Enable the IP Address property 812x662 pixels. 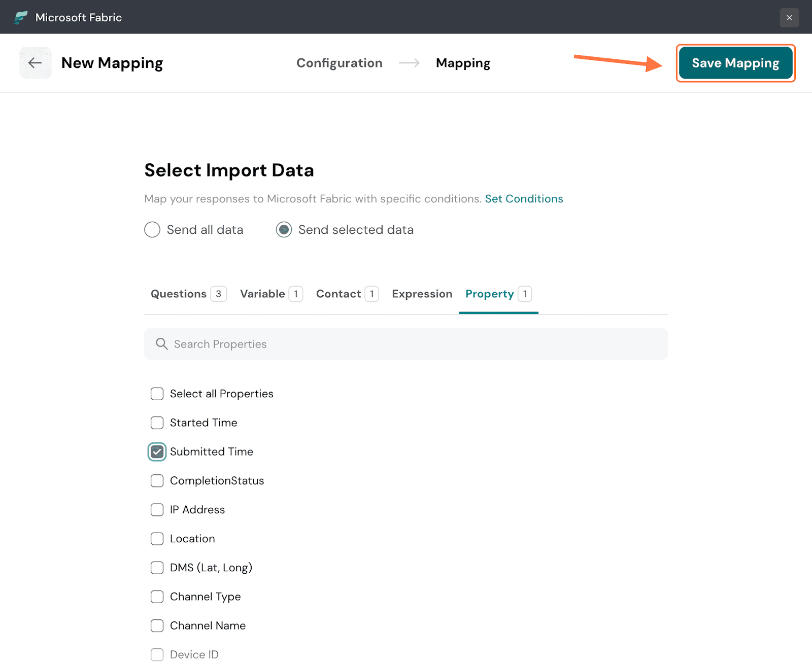pos(157,509)
